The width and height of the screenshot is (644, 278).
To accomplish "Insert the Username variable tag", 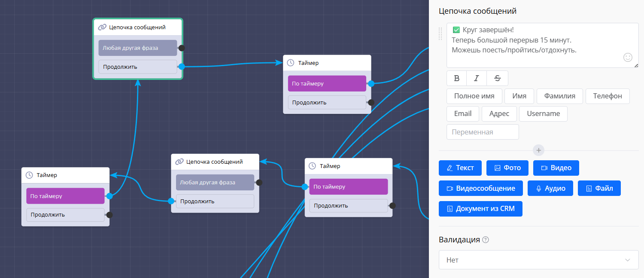I will point(543,114).
